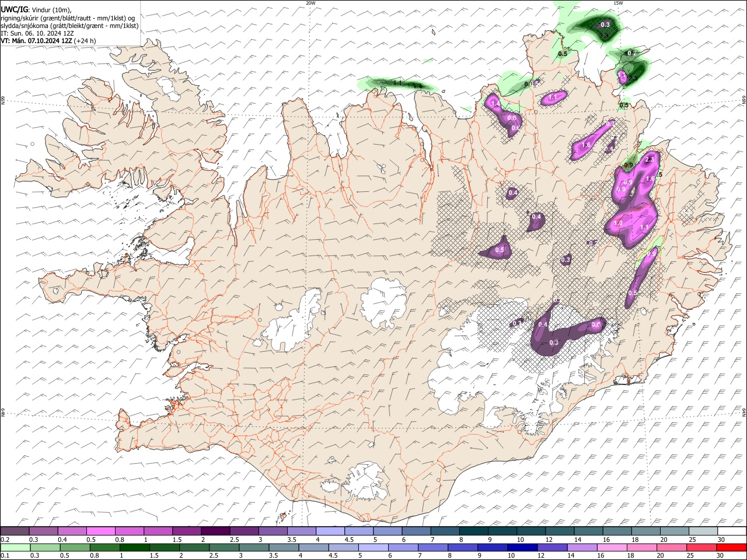The width and height of the screenshot is (747, 560).
Task: Click the 'IT: Sun. 06. 10. 2024 12Z' line
Action: pos(37,33)
